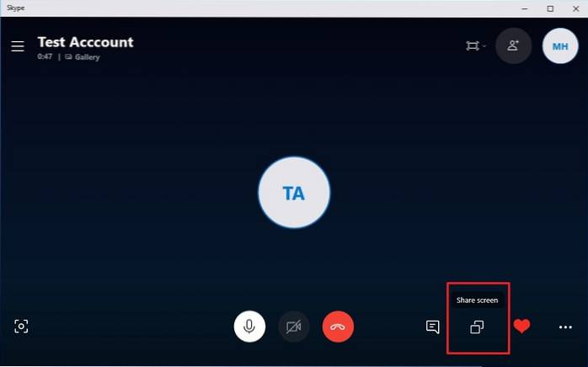The width and height of the screenshot is (588, 367).
Task: Open the hamburger menu beside Test Acccount
Action: click(18, 46)
